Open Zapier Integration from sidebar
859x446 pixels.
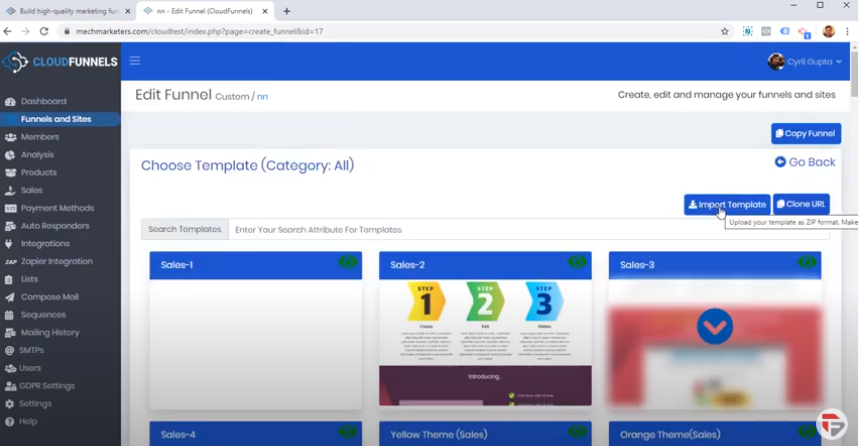click(56, 262)
